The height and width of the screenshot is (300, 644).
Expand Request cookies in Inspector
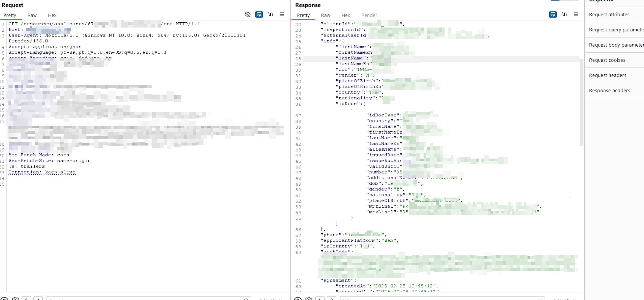(x=607, y=60)
